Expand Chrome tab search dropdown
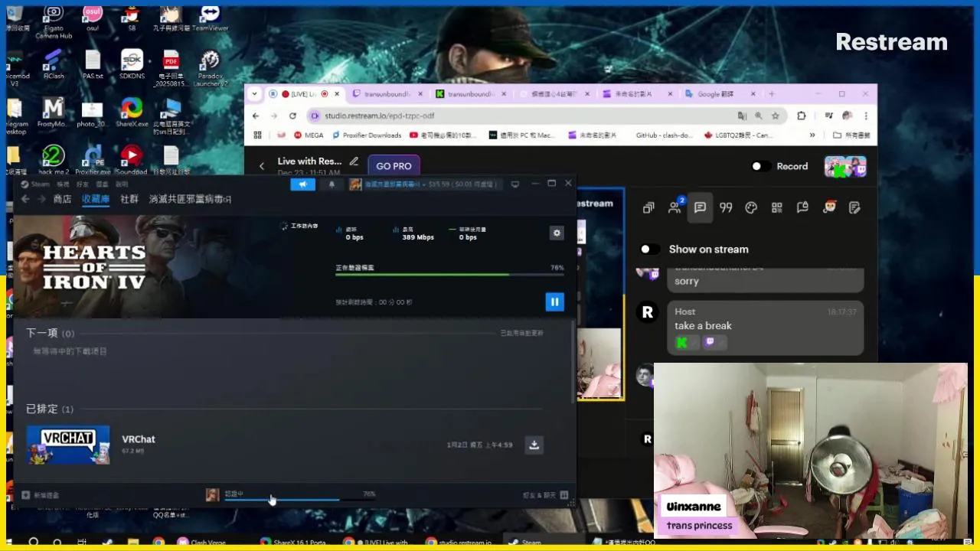Image resolution: width=980 pixels, height=551 pixels. (x=254, y=93)
